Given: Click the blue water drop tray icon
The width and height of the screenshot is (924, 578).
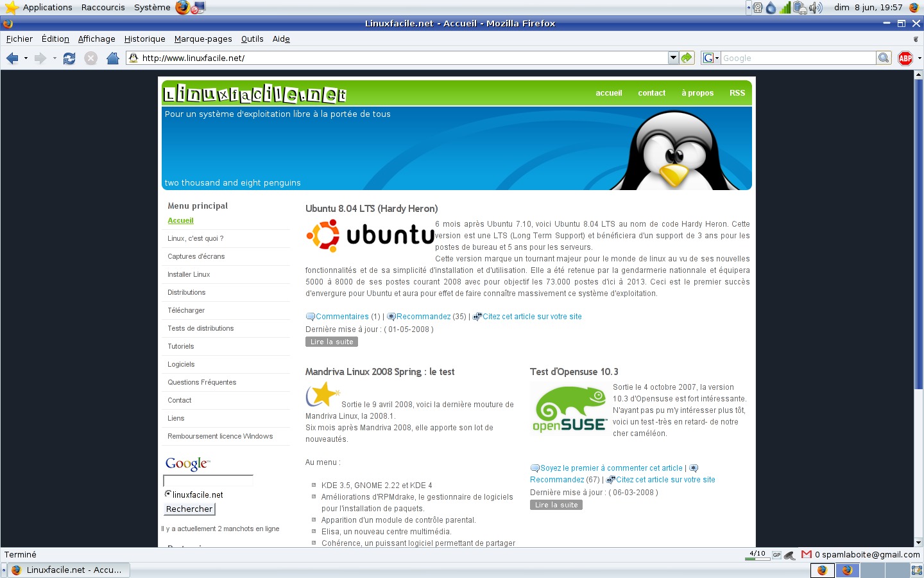Looking at the screenshot, I should coord(771,8).
